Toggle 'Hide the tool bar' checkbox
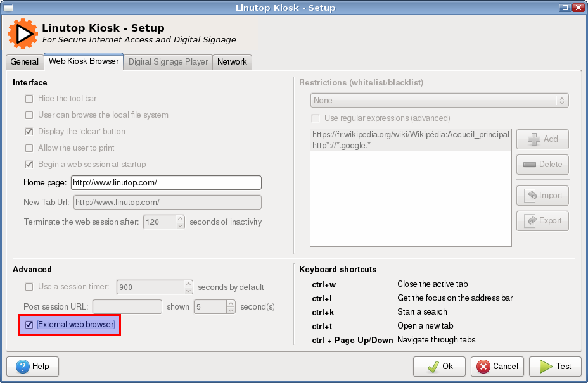 click(x=29, y=99)
